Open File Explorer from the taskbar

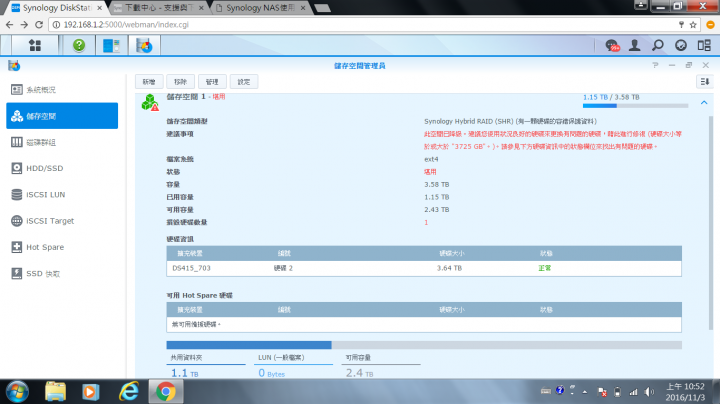click(x=55, y=392)
